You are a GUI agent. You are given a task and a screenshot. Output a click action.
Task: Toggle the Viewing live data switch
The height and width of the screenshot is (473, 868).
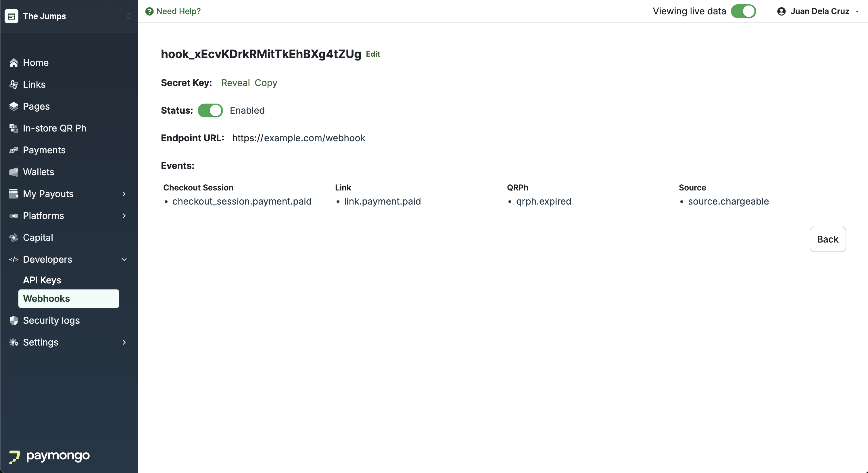coord(744,11)
